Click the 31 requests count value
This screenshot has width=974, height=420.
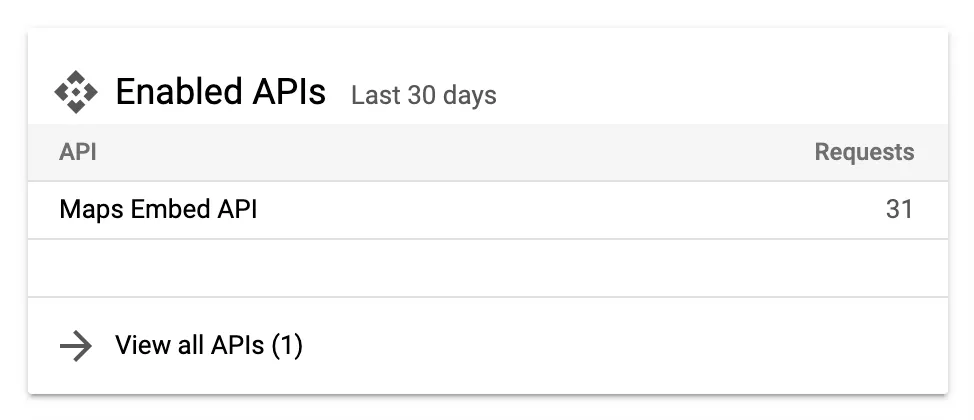899,209
